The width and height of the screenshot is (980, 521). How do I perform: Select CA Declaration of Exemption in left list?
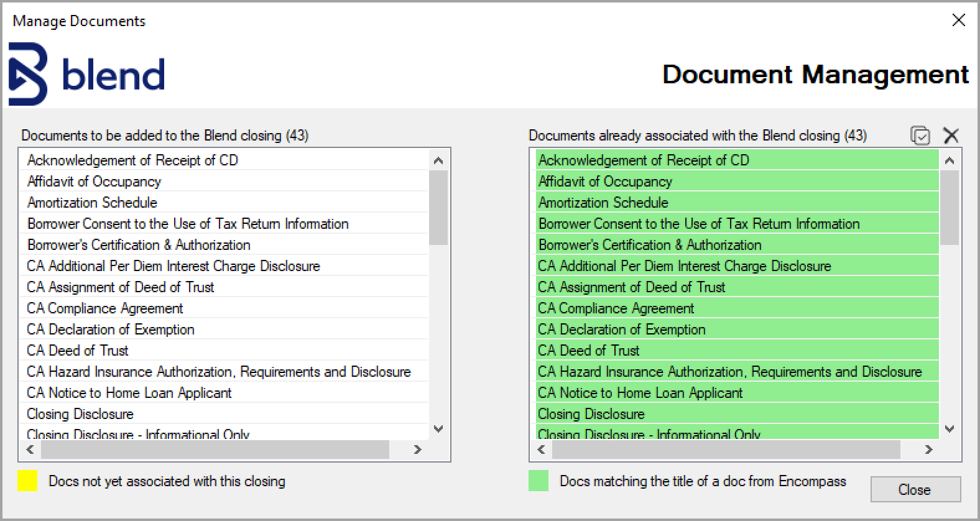tap(224, 330)
